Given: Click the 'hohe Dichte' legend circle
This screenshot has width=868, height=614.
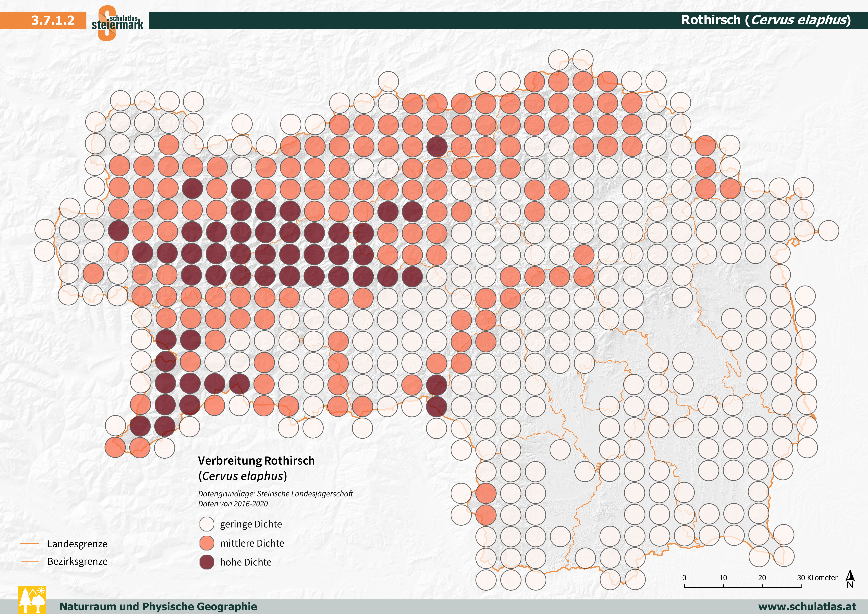Looking at the screenshot, I should point(207,562).
